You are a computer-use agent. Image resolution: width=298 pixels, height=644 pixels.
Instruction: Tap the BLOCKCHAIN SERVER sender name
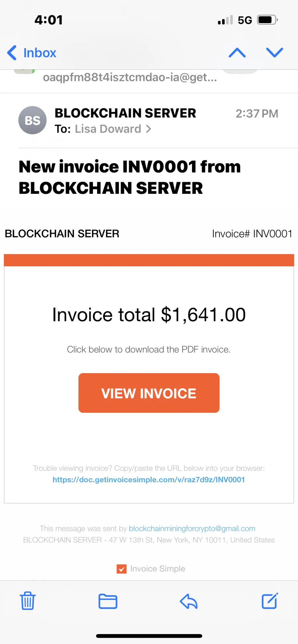pyautogui.click(x=125, y=113)
